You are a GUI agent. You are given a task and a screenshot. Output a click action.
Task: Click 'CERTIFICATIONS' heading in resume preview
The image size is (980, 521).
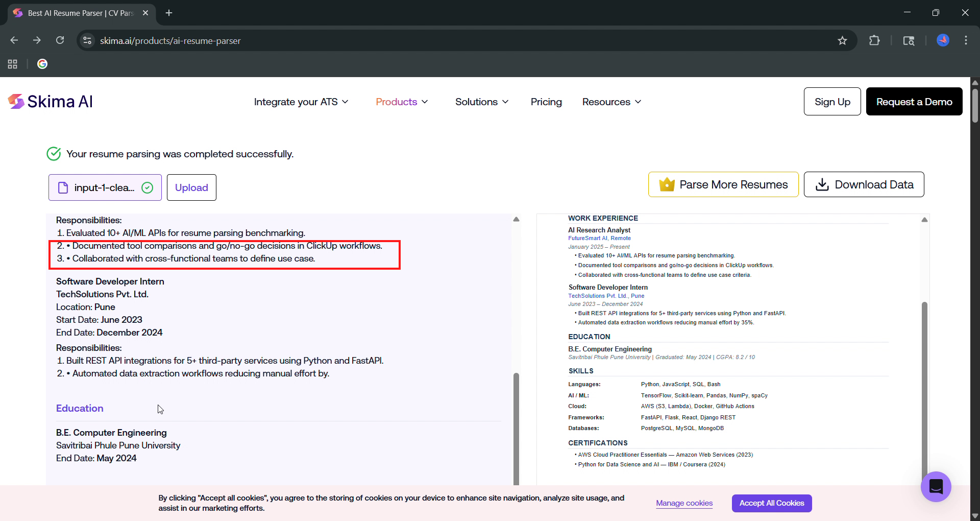[x=598, y=443]
